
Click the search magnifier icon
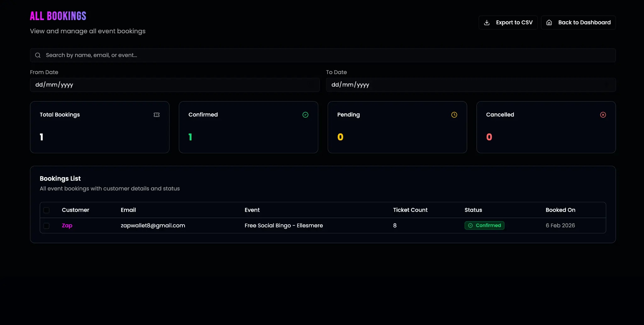pyautogui.click(x=38, y=55)
